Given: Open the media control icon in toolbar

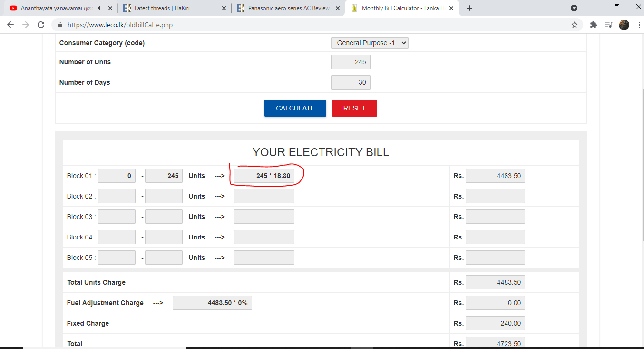Looking at the screenshot, I should [608, 25].
